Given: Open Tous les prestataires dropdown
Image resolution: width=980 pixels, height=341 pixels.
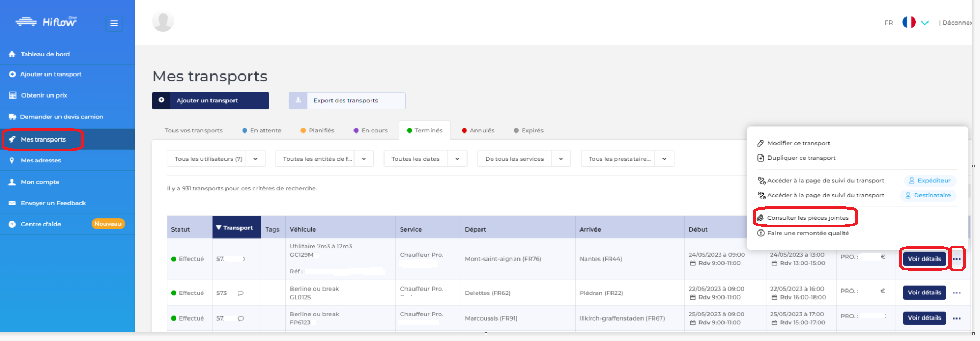Looking at the screenshot, I should click(x=627, y=159).
